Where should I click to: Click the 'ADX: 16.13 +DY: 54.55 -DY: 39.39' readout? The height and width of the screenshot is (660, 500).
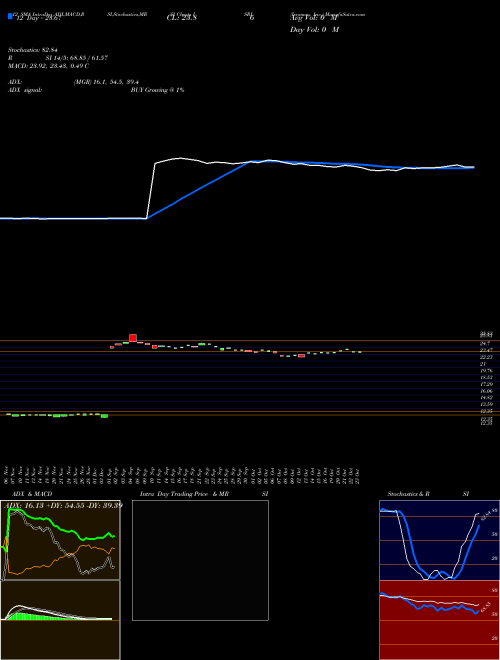click(65, 505)
